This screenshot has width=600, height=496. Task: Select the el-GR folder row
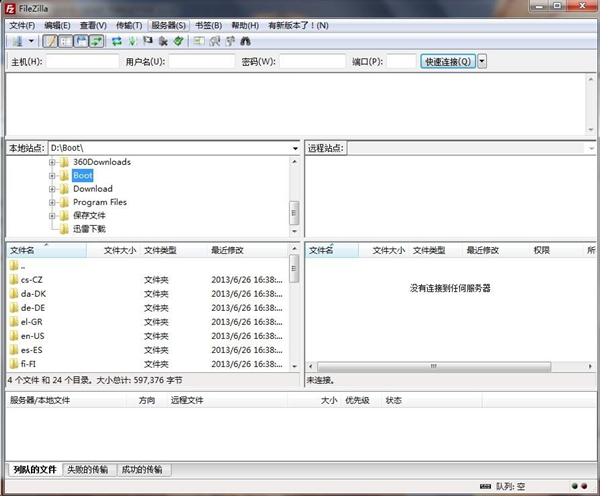(147, 322)
